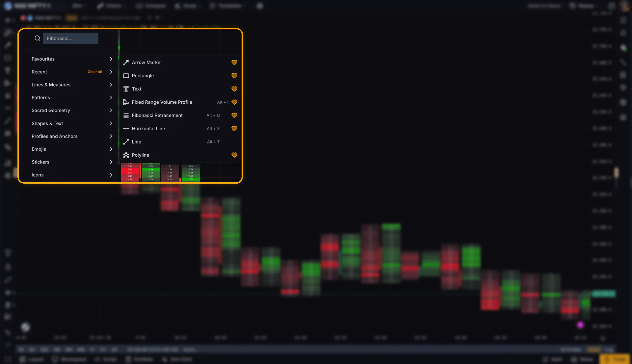Screen dimensions: 632x364
Task: Select the Fixed Range Volume Profile icon
Action: (126, 102)
